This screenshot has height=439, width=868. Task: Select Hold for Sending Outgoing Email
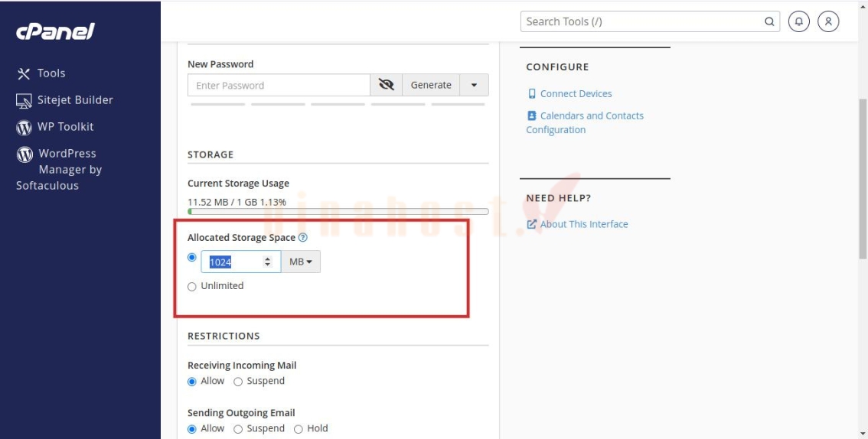point(299,429)
